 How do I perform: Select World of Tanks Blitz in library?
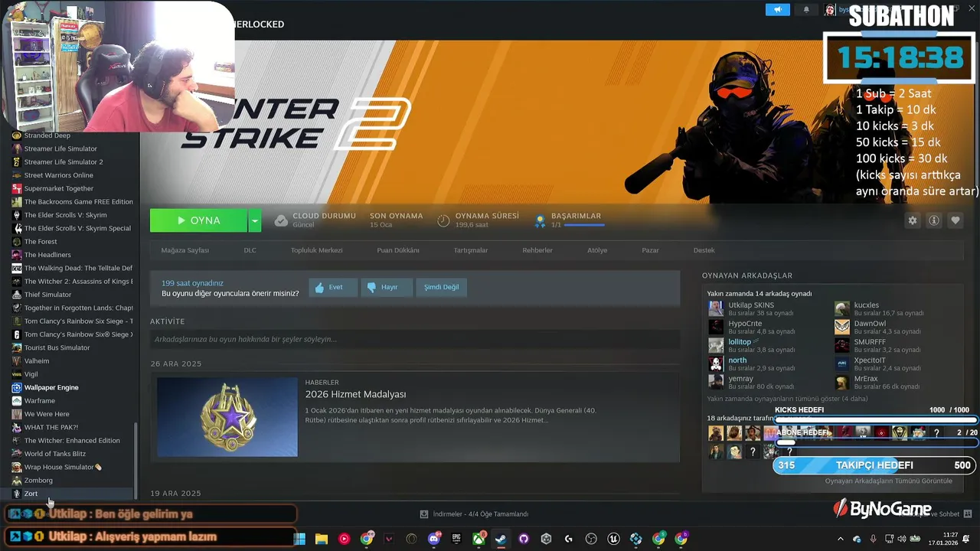coord(54,454)
